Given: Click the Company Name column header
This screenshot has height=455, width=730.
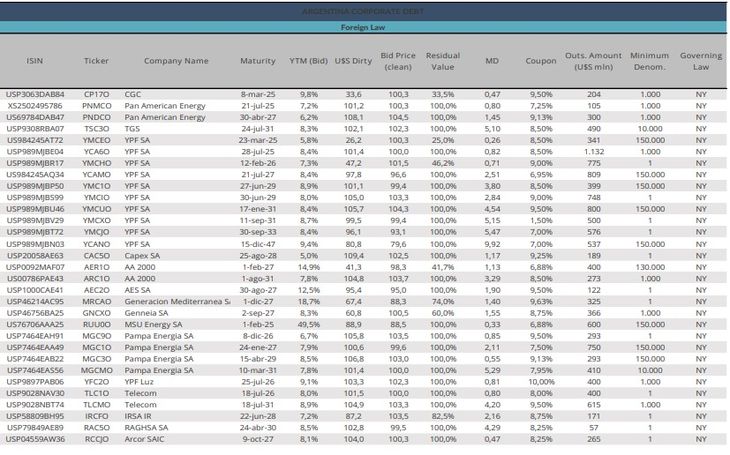Looking at the screenshot, I should pyautogui.click(x=176, y=60).
